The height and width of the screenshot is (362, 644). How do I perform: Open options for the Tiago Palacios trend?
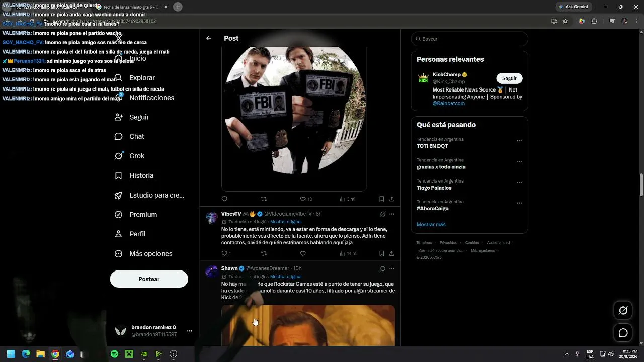519,183
